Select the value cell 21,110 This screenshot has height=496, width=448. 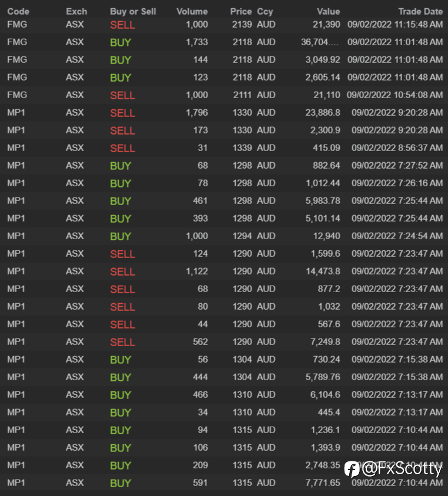coord(326,95)
